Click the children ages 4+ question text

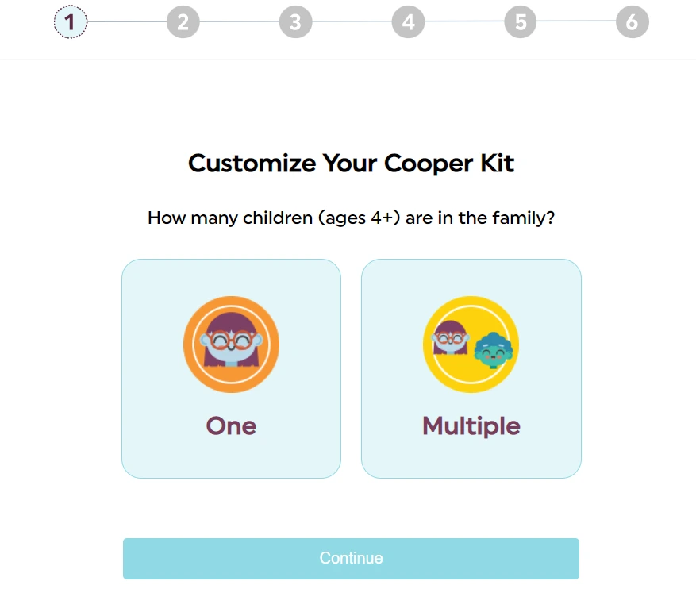(351, 218)
